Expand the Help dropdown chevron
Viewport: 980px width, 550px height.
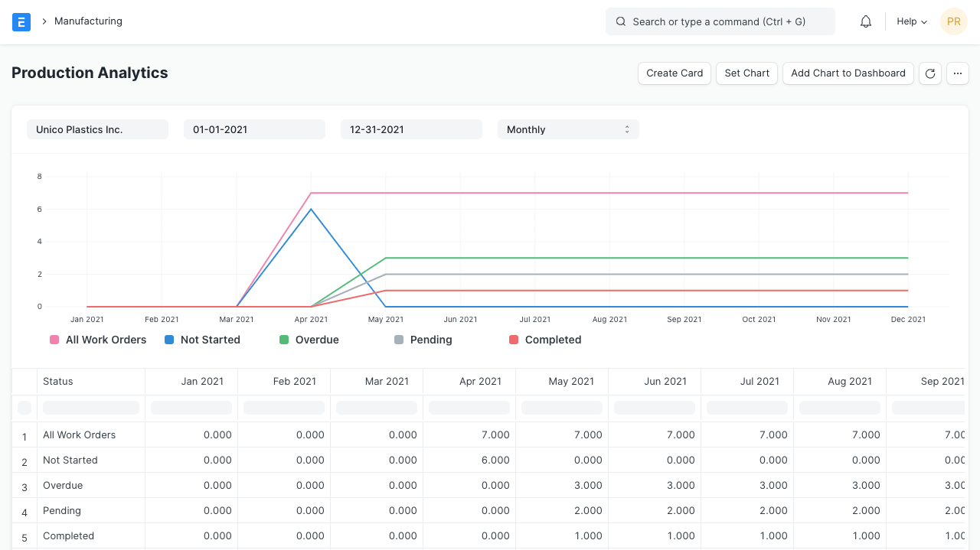(x=923, y=21)
